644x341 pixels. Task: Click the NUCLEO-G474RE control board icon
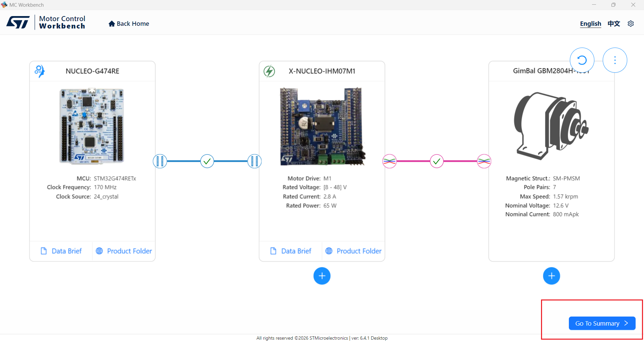(x=40, y=71)
